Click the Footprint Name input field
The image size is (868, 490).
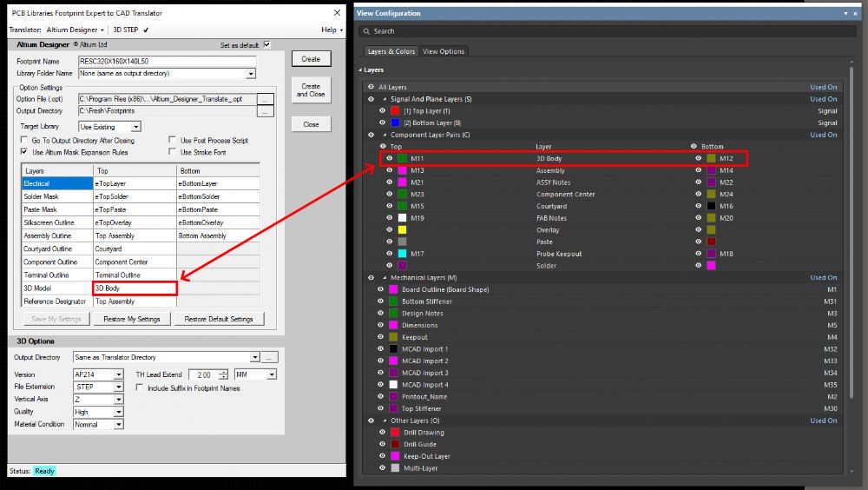167,62
